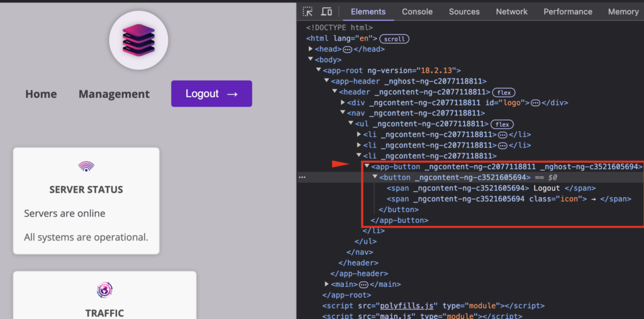644x319 pixels.
Task: Toggle the flex badge on the header element
Action: (504, 92)
